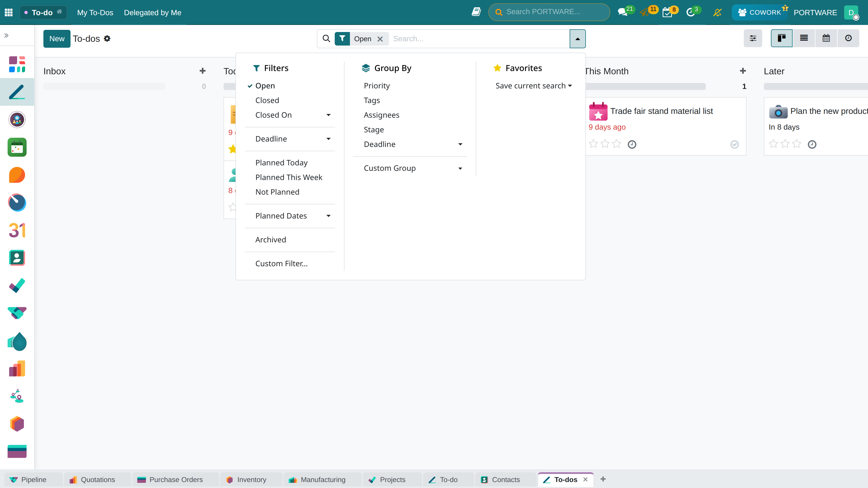The width and height of the screenshot is (868, 488).
Task: Open the calendar 31 app in sidebar
Action: click(x=17, y=230)
